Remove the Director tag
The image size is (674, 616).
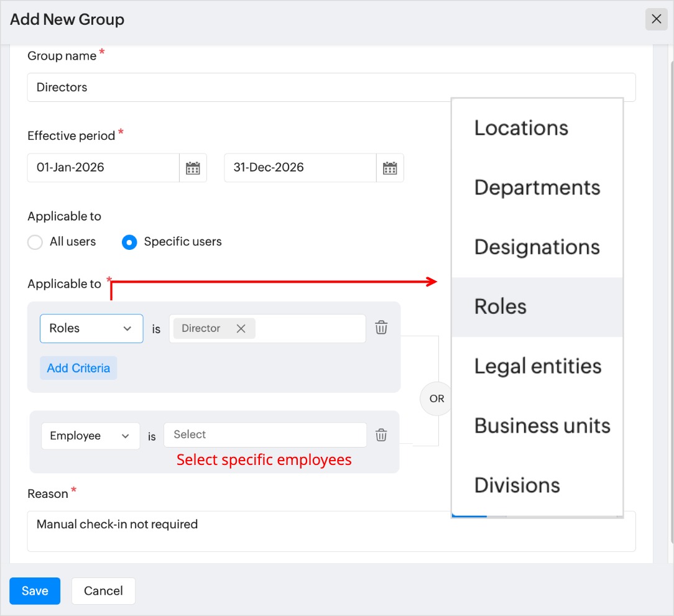click(x=241, y=329)
